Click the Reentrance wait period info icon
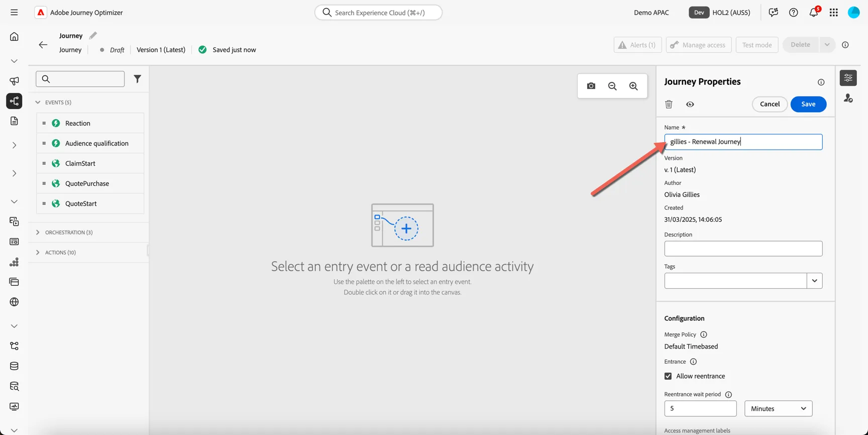The height and width of the screenshot is (435, 868). click(x=728, y=394)
